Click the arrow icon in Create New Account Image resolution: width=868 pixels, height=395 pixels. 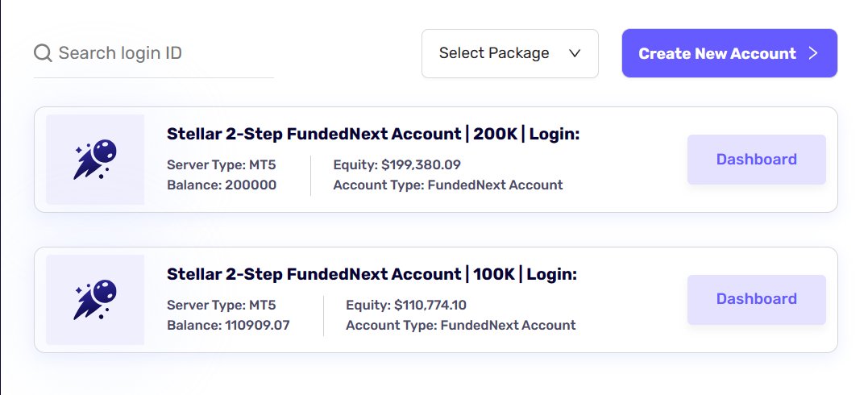pos(813,53)
